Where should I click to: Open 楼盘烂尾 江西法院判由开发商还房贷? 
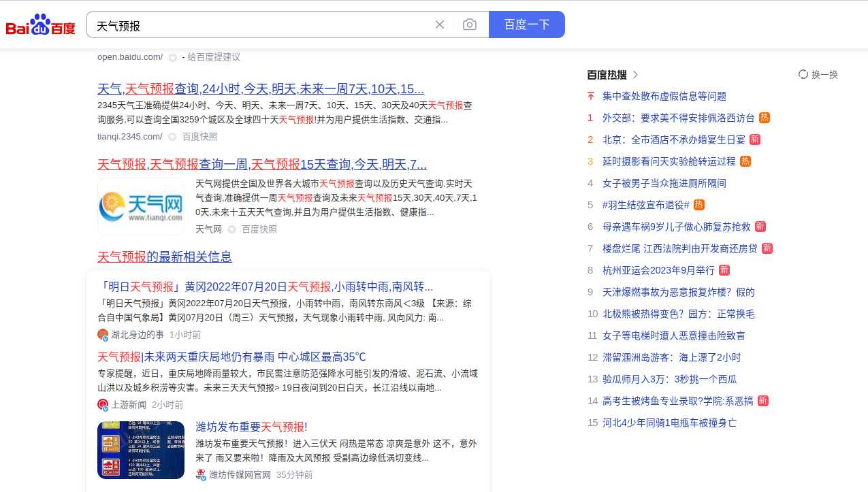(x=680, y=248)
